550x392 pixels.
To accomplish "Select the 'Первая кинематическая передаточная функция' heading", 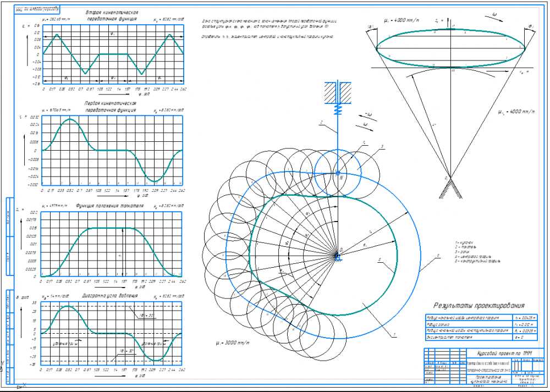I will click(x=111, y=107).
